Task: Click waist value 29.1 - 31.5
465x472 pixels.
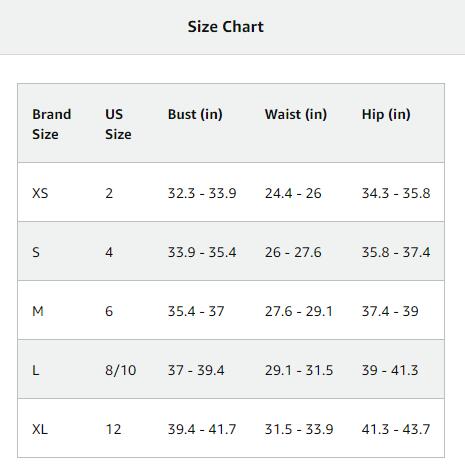Action: click(299, 370)
